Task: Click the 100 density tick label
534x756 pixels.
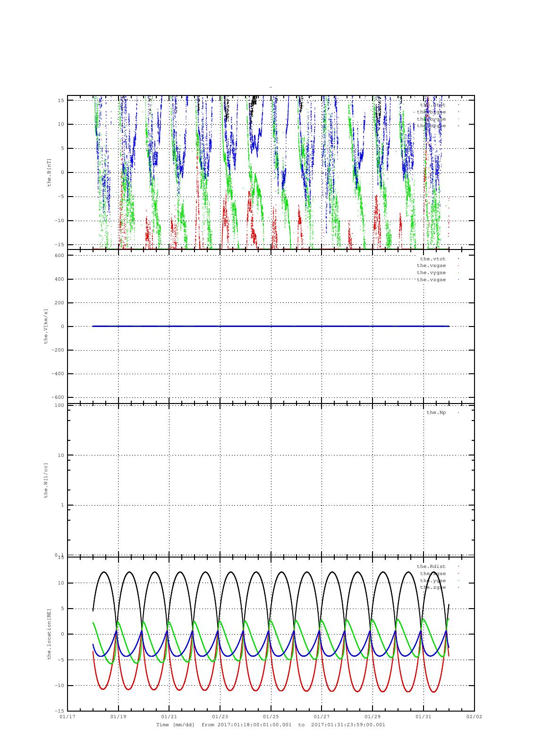Action: pos(59,405)
